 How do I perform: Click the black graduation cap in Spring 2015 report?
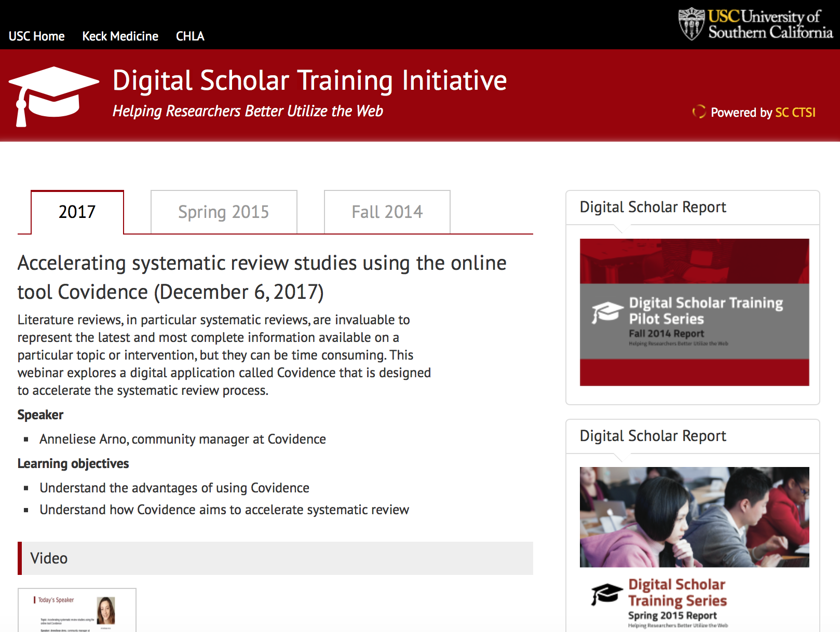pos(606,594)
